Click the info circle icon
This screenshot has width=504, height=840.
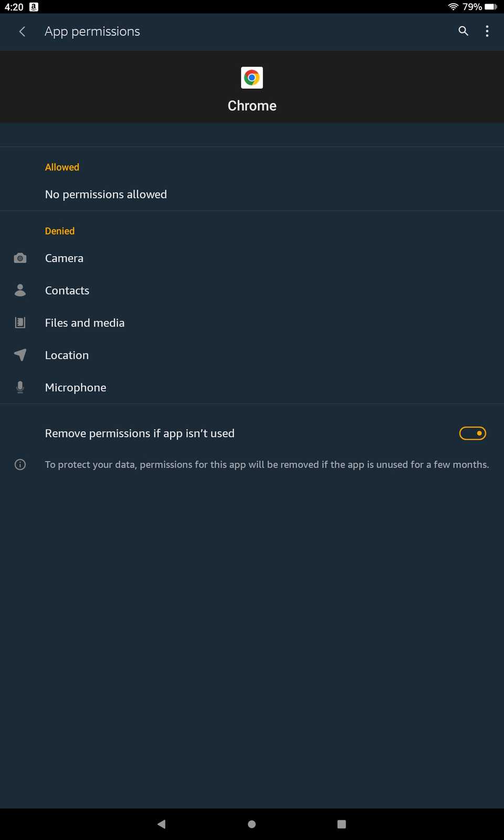20,465
